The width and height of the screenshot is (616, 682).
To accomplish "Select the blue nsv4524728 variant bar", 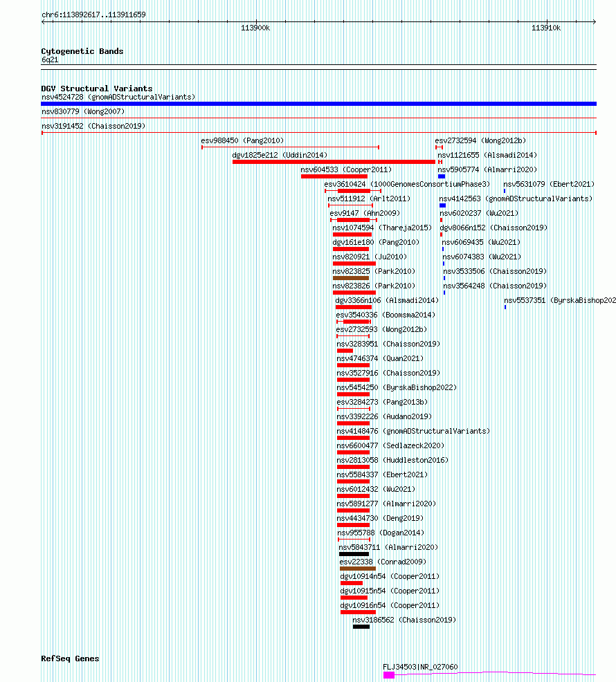I will click(x=318, y=104).
